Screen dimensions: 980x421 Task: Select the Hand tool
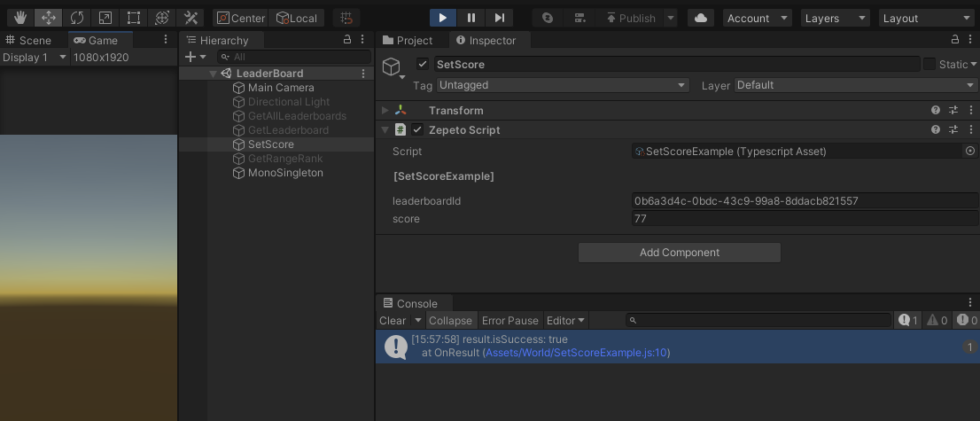coord(20,18)
